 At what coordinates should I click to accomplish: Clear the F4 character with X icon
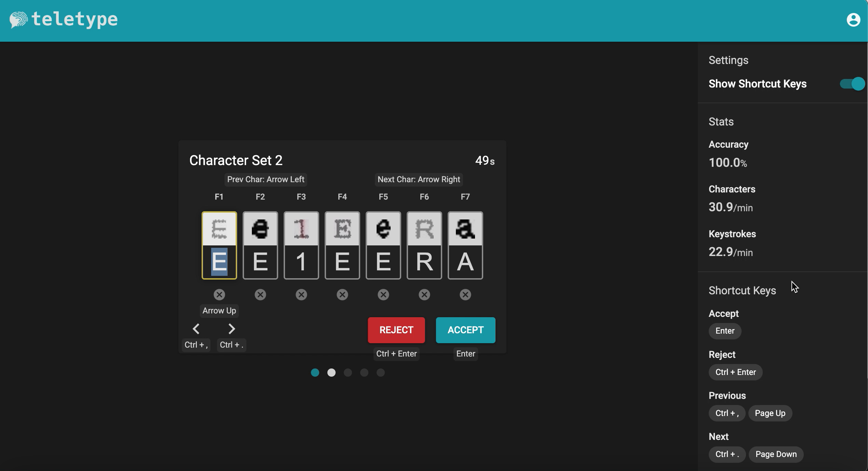pyautogui.click(x=342, y=295)
